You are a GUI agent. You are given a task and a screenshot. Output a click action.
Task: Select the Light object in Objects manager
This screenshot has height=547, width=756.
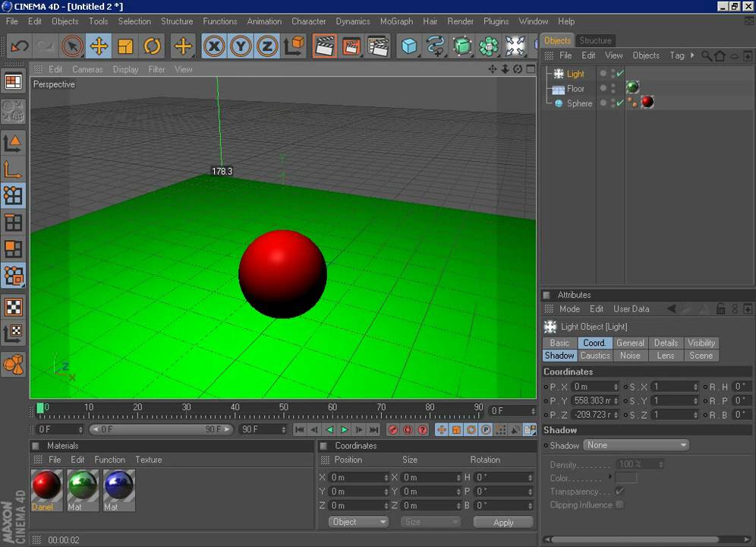pos(575,74)
